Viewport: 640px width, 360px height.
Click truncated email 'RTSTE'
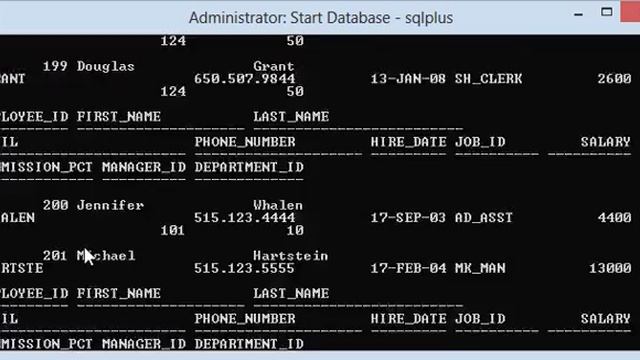click(22, 268)
